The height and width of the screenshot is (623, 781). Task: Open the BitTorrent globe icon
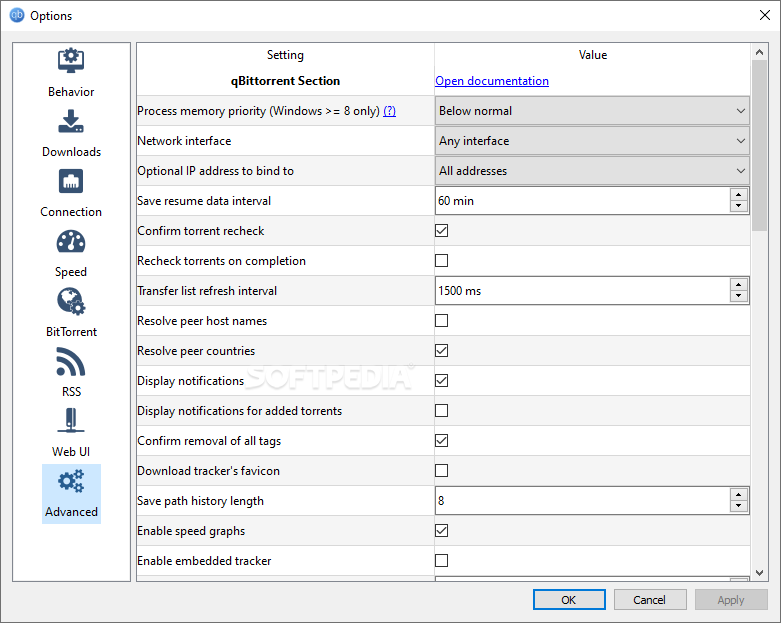tap(71, 301)
